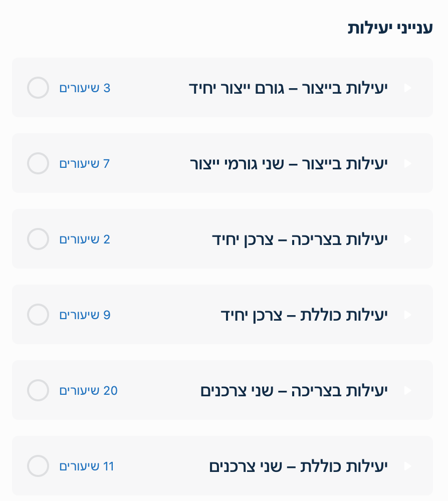This screenshot has height=501, width=448.
Task: Click the progress circle next to 3 שיעורים
Action: coord(38,88)
